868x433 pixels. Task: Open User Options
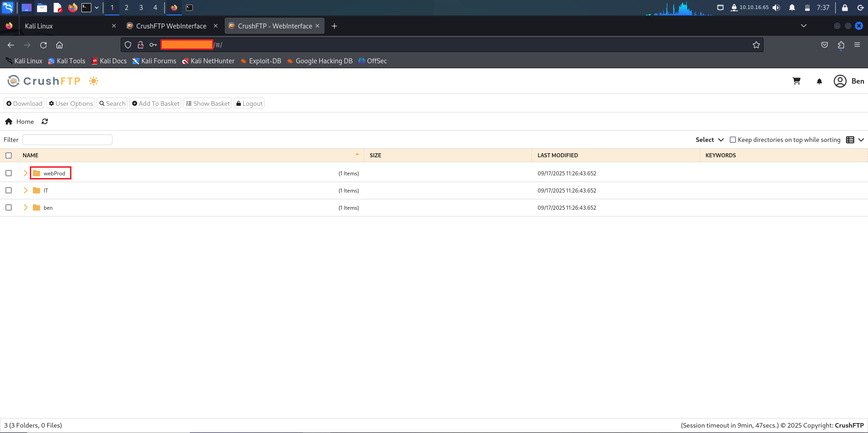(71, 104)
